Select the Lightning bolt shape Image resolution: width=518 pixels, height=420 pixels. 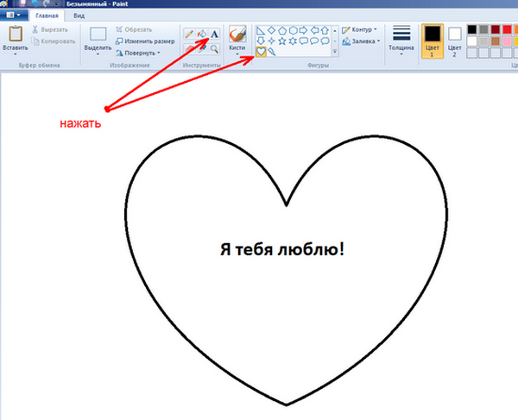(273, 52)
